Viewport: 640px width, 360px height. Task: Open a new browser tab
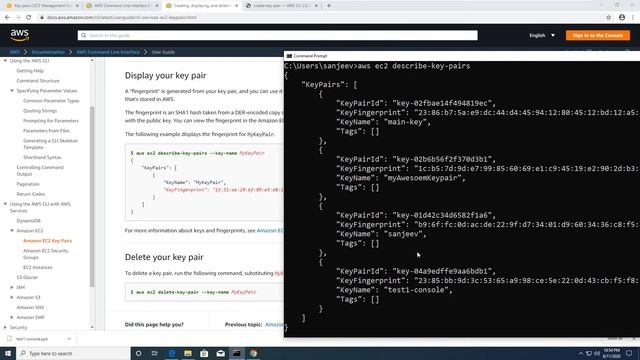329,6
